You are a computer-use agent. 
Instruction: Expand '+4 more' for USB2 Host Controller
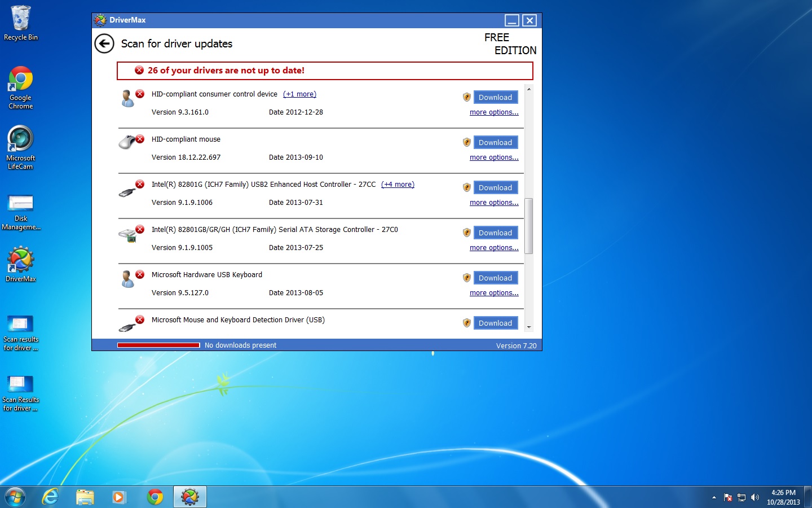(x=398, y=185)
